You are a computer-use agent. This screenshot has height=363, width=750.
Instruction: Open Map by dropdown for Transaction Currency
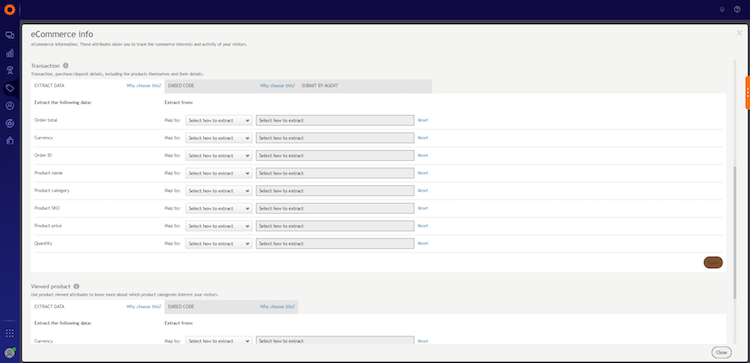[x=219, y=138]
